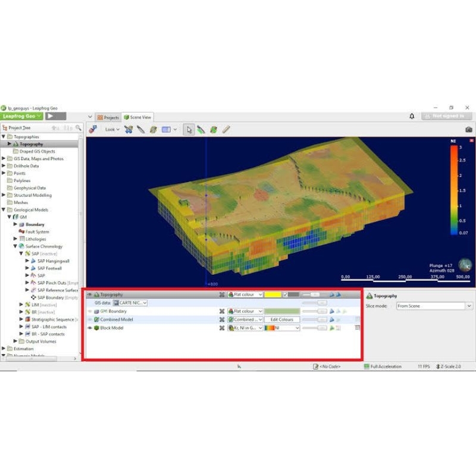476x476 pixels.
Task: Toggle the checkbox next to grey Topography swatch
Action: pos(285,295)
